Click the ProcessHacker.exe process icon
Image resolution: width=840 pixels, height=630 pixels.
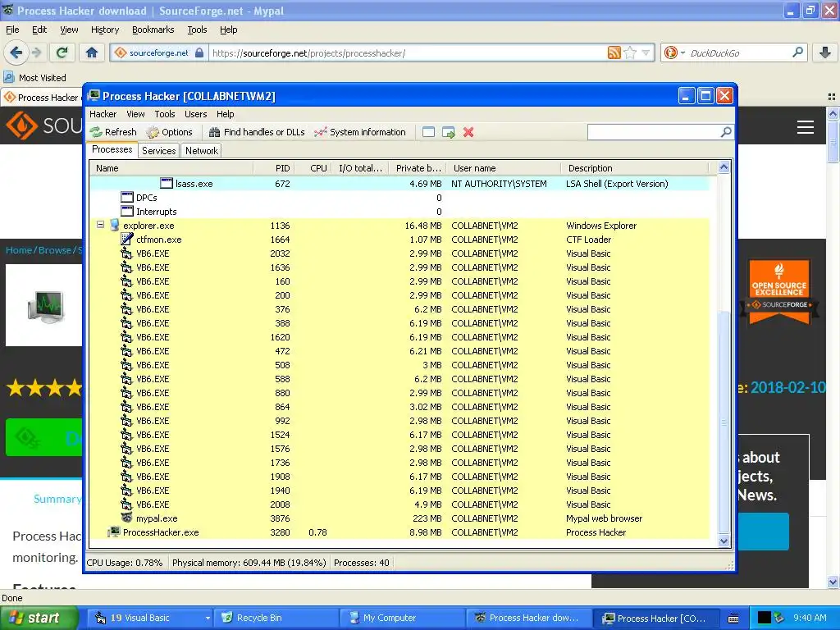point(114,532)
